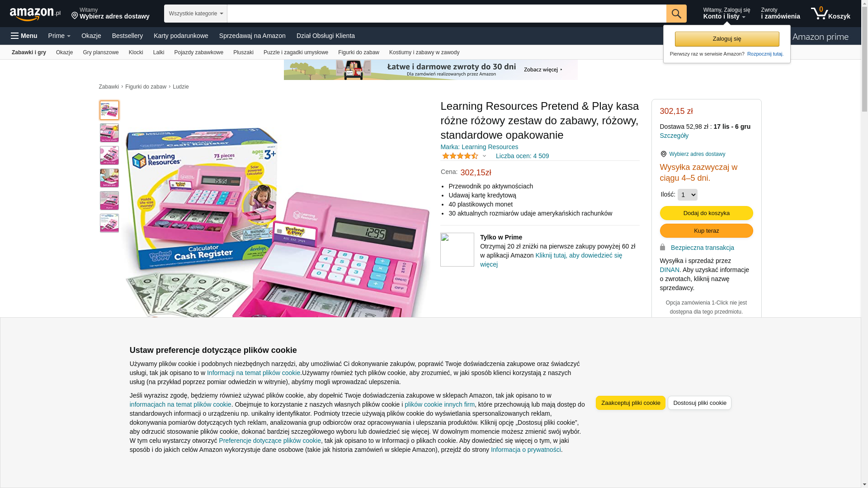Viewport: 868px width, 488px height.
Task: Click the star rating icon
Action: click(x=460, y=156)
